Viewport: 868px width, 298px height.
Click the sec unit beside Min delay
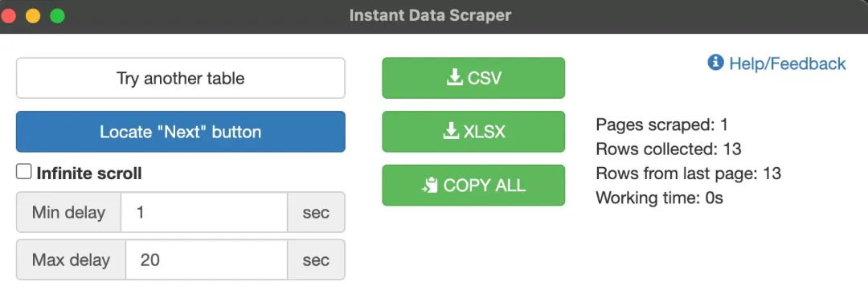click(316, 212)
